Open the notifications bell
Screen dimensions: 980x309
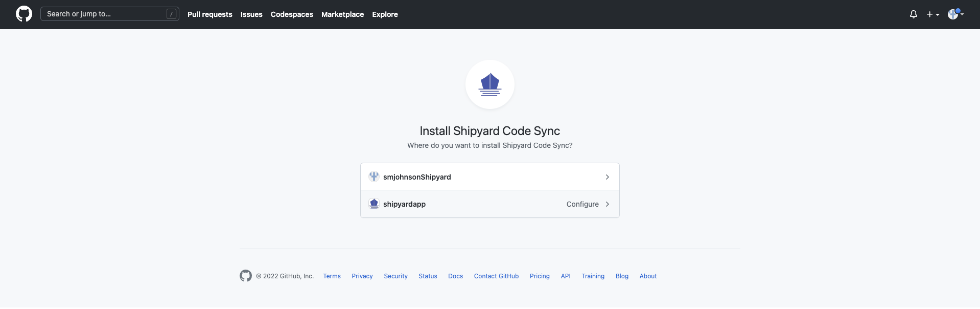914,14
